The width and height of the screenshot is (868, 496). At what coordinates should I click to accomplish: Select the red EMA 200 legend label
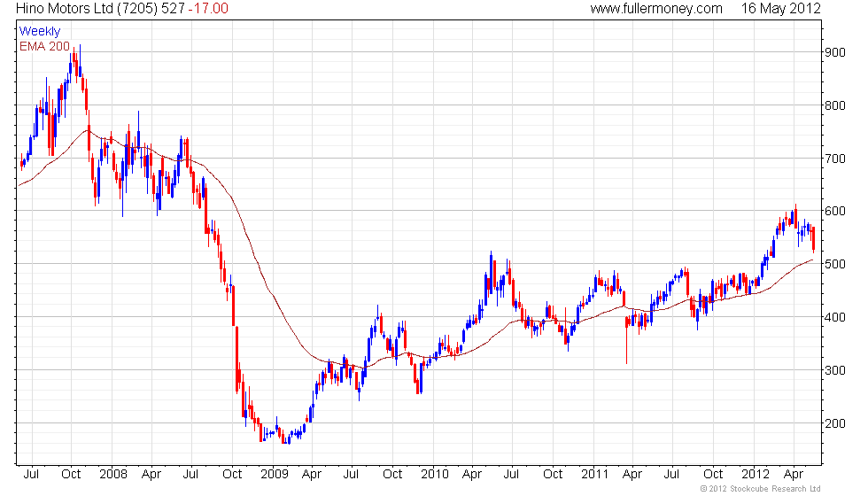(x=44, y=46)
